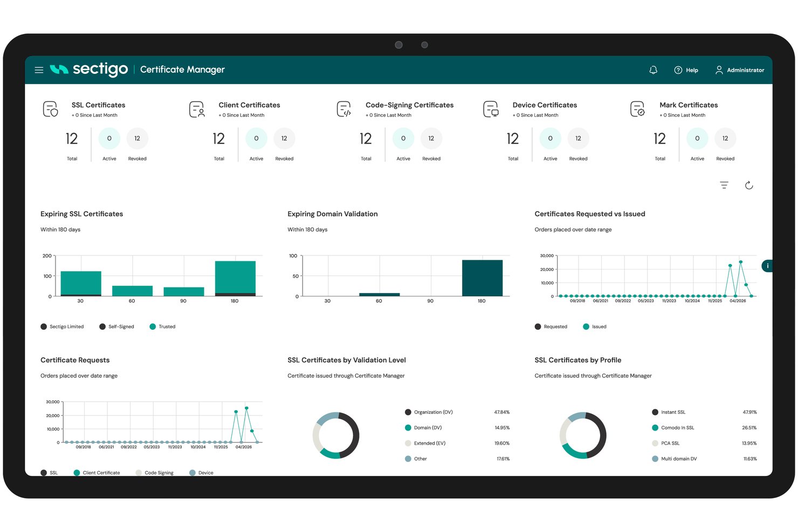Click Certificates Requested vs Issued title
Image resolution: width=798 pixels, height=532 pixels.
tap(590, 214)
